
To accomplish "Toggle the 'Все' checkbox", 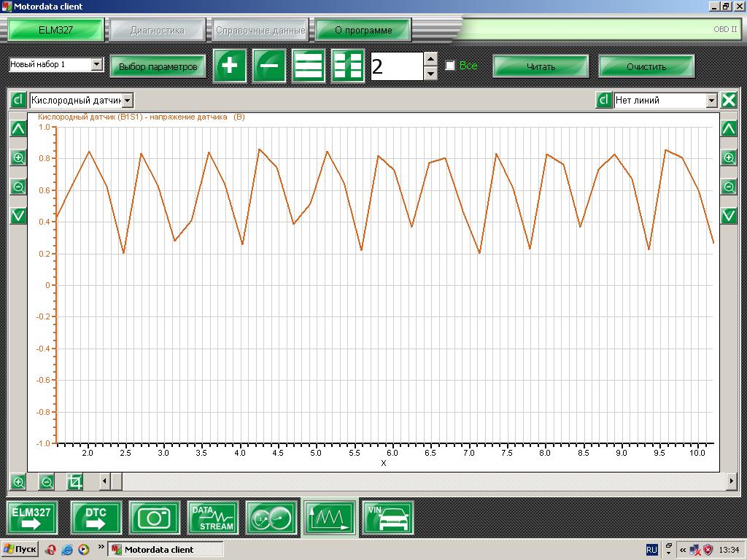I will click(449, 65).
